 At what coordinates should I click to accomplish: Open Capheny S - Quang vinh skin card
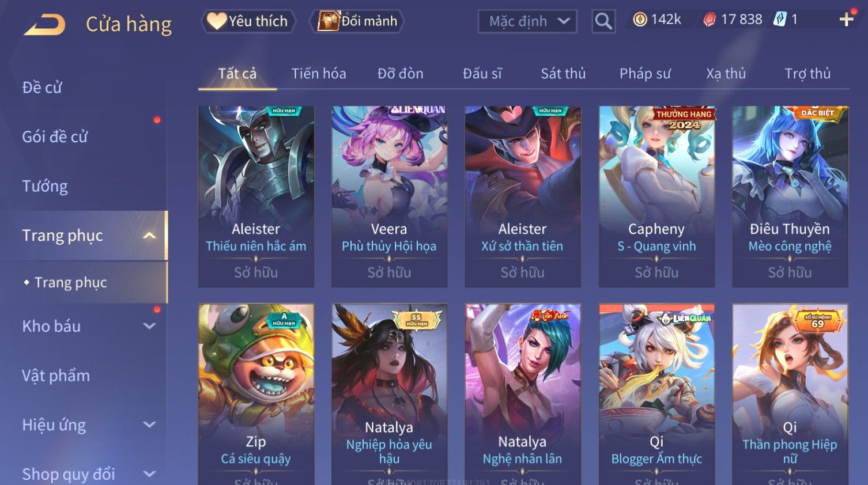(x=656, y=196)
